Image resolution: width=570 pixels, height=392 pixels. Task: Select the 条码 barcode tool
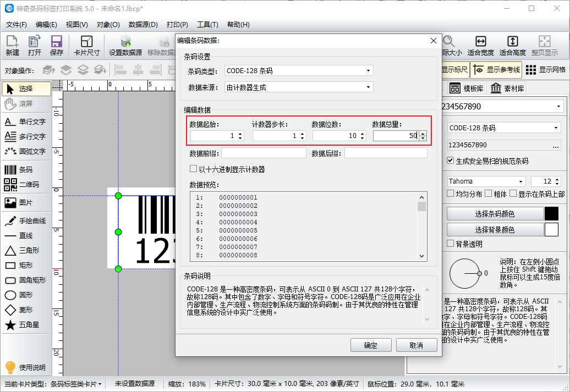(26, 170)
